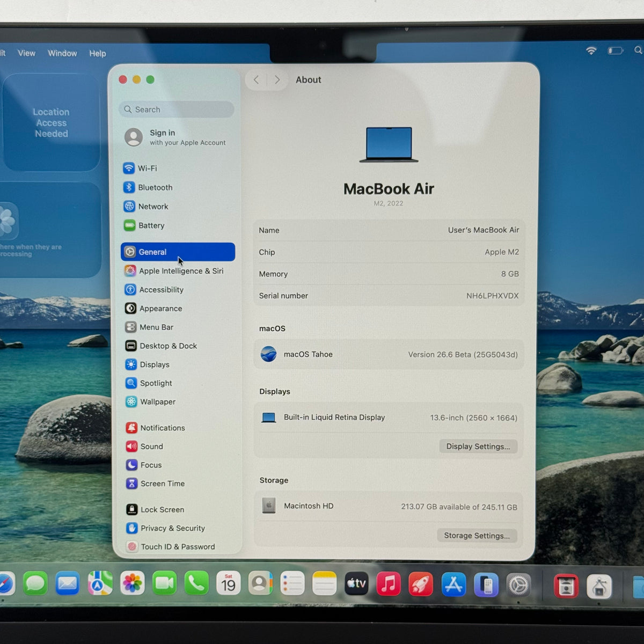The height and width of the screenshot is (644, 644).
Task: Open Desktop & Dock settings
Action: 178,346
